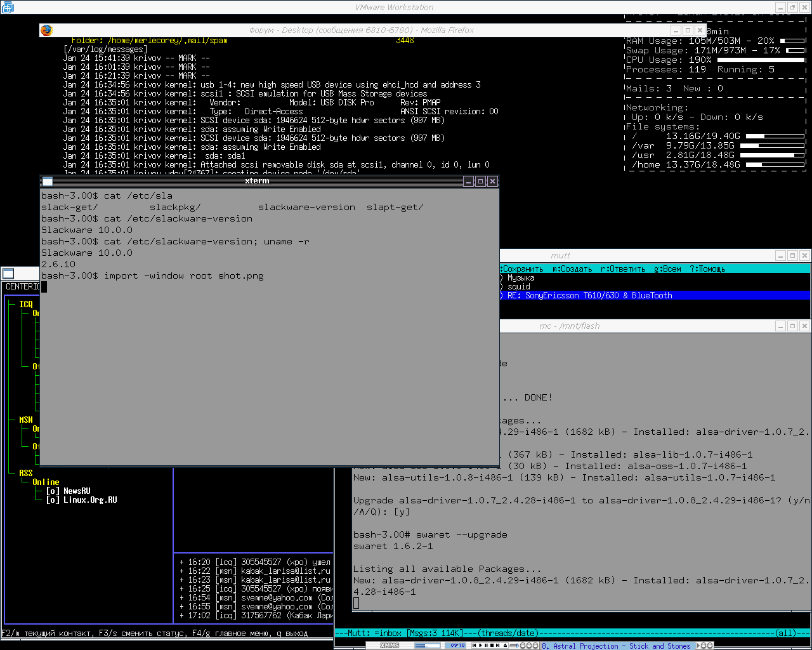
Task: Minimize the Mozilla Firefox window
Action: 676,30
